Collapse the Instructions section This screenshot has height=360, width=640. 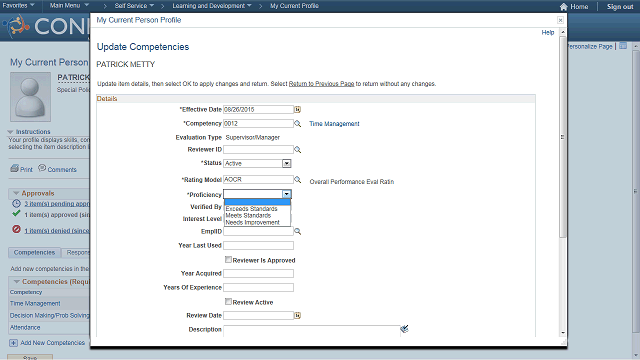(11, 132)
